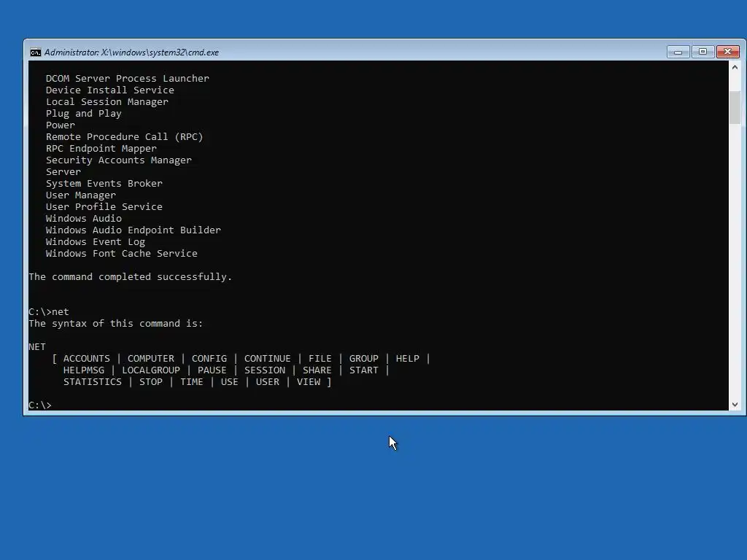Click 'DCOM Server Process Launcher' line
Viewport: 747px width, 560px height.
[127, 79]
